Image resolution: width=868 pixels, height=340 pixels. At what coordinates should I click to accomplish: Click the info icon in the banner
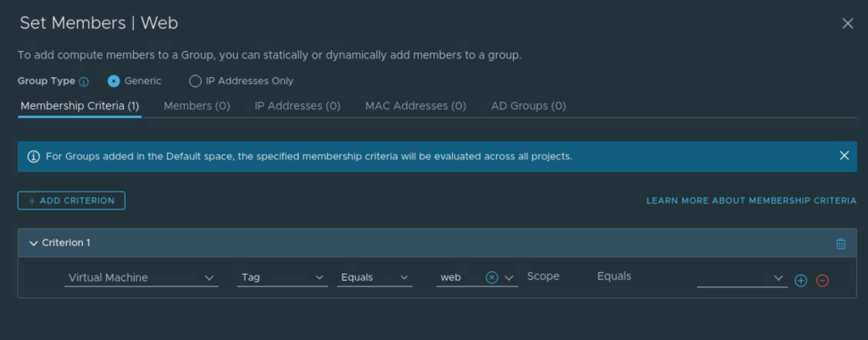[x=34, y=157]
